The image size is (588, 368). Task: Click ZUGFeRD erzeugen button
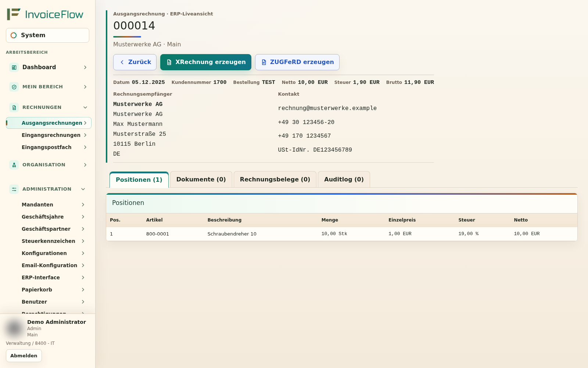[297, 62]
